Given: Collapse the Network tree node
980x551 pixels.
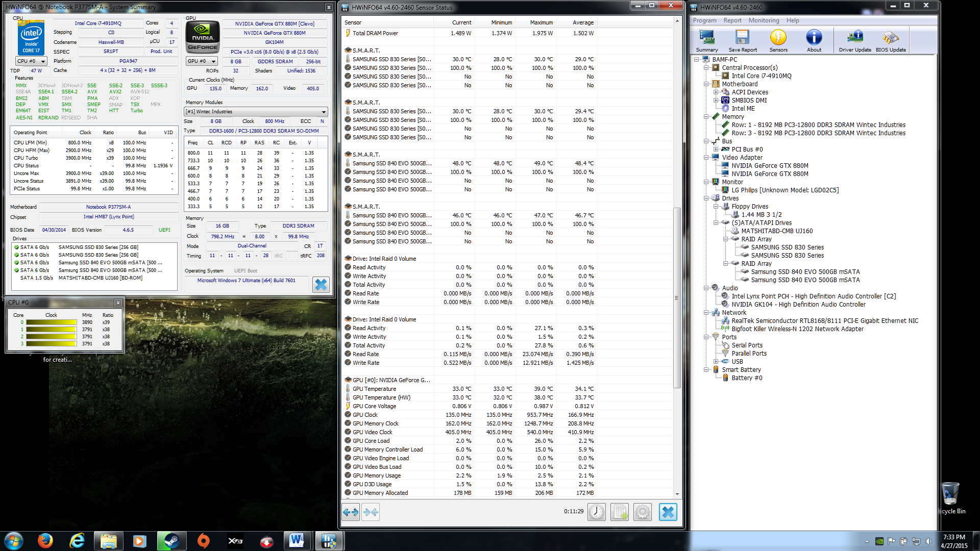Looking at the screenshot, I should point(706,313).
